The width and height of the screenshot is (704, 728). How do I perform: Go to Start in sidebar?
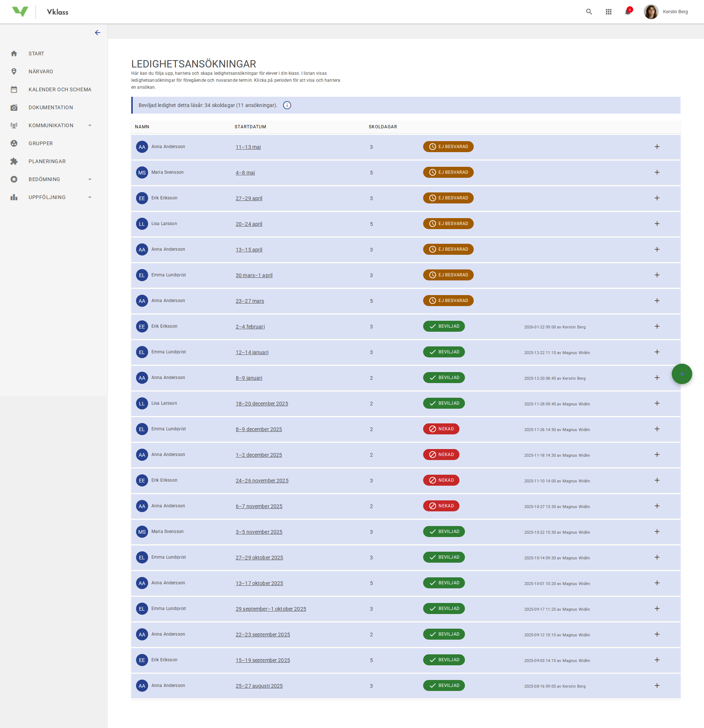[36, 54]
